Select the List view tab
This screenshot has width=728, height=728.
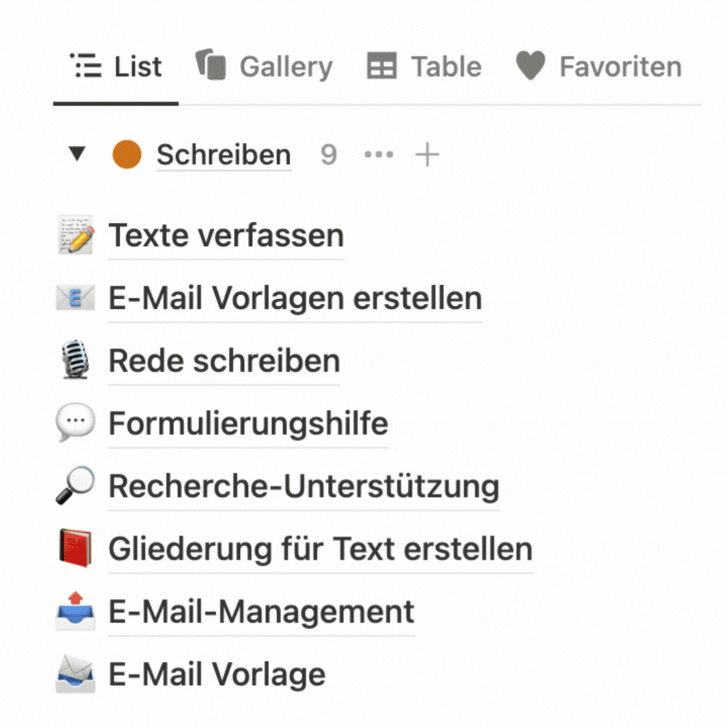pos(116,67)
